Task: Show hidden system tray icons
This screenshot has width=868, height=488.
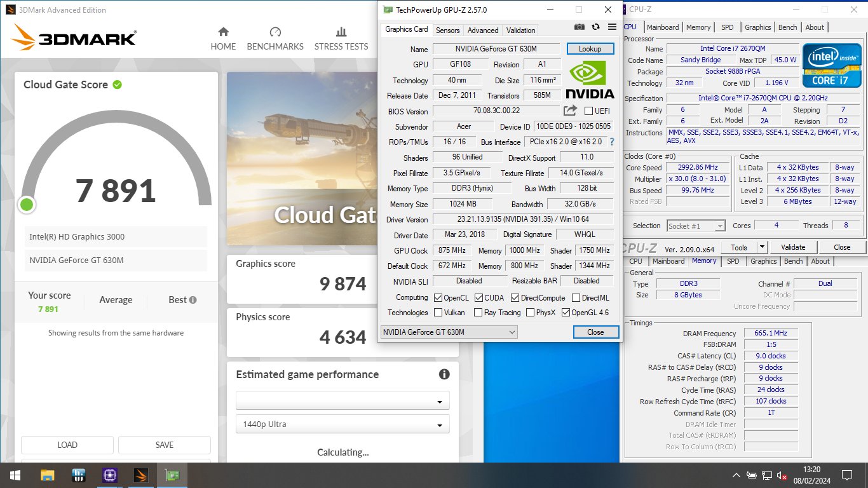Action: pyautogui.click(x=736, y=475)
